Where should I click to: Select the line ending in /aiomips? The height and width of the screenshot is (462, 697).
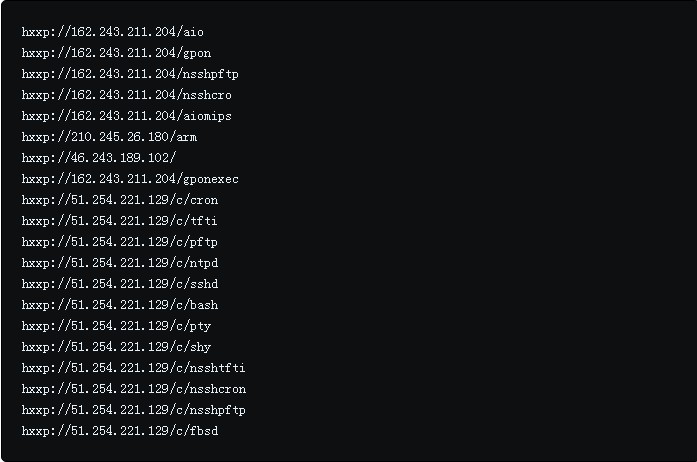[x=126, y=116]
